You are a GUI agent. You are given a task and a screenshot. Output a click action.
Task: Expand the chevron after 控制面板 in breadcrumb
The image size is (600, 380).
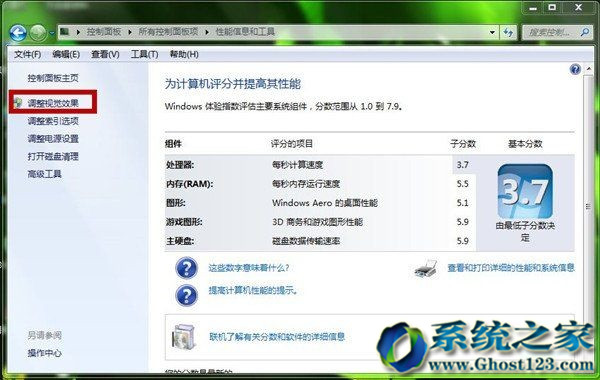130,32
